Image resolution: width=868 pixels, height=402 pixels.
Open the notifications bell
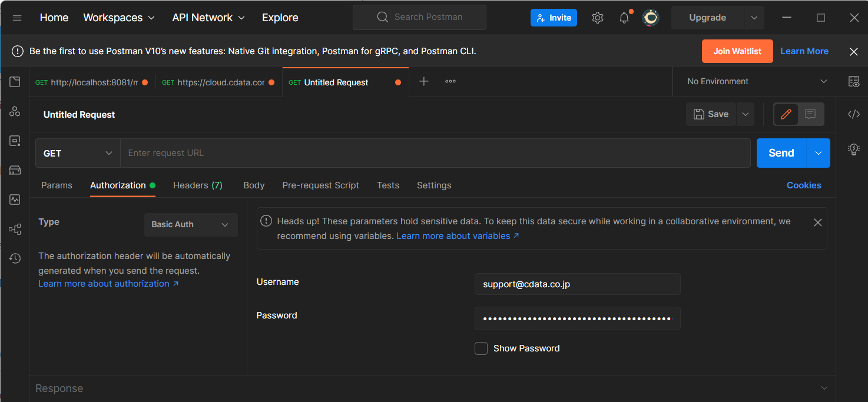click(x=624, y=18)
